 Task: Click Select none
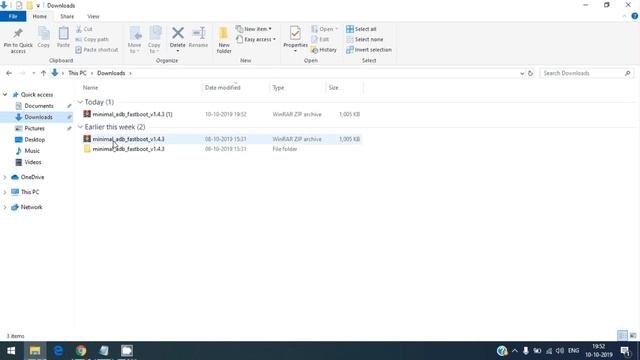click(x=364, y=39)
